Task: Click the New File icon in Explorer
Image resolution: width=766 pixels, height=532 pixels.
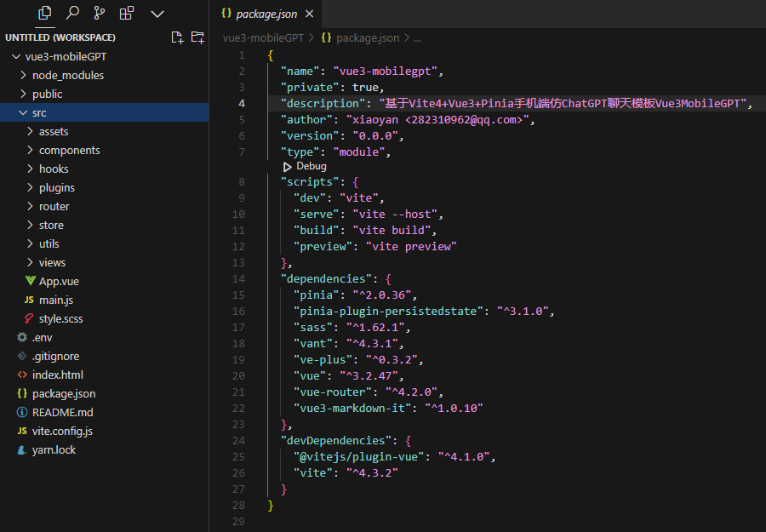Action: pos(177,37)
